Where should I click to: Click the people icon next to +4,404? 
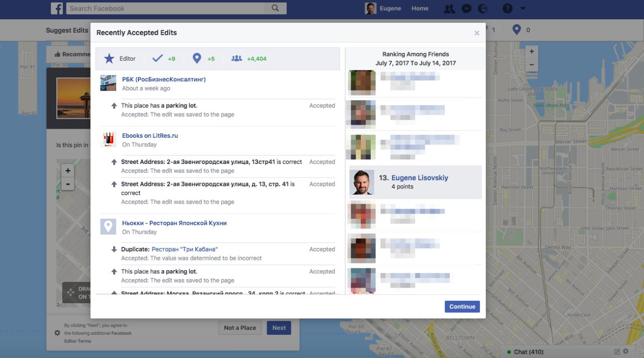[236, 58]
